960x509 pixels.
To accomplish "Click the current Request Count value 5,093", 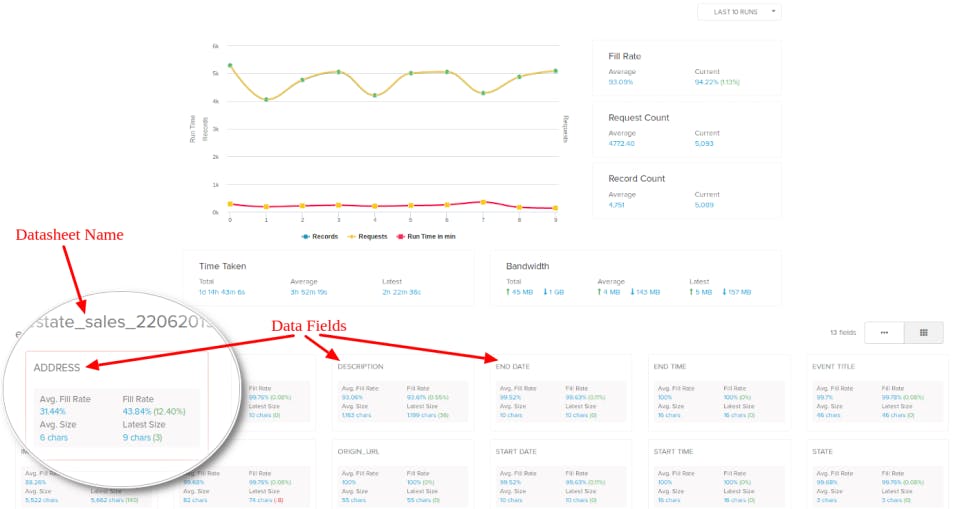I will click(704, 143).
